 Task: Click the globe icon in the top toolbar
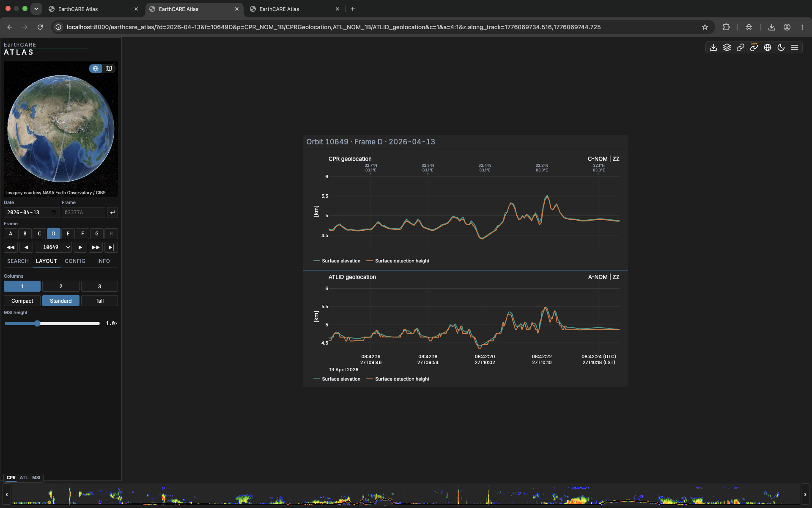768,47
